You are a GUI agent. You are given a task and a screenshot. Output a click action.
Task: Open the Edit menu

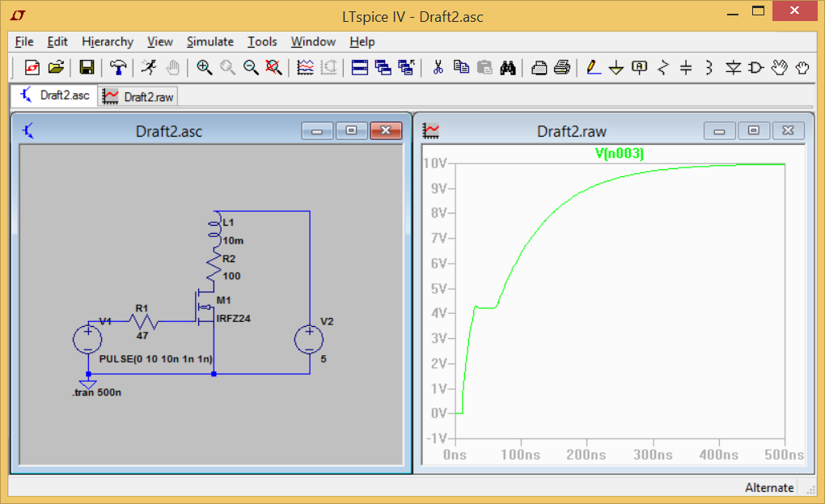[57, 41]
